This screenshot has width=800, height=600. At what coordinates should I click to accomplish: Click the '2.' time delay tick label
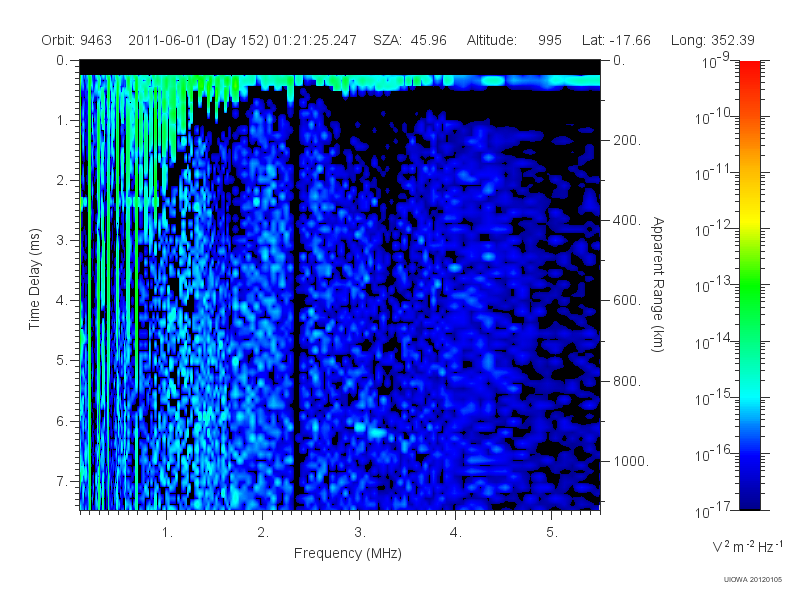(x=62, y=181)
